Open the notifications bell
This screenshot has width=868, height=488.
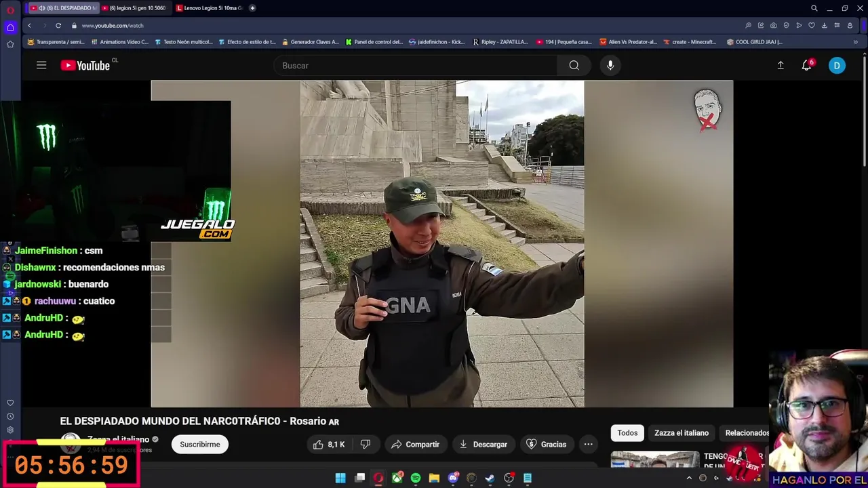tap(806, 65)
